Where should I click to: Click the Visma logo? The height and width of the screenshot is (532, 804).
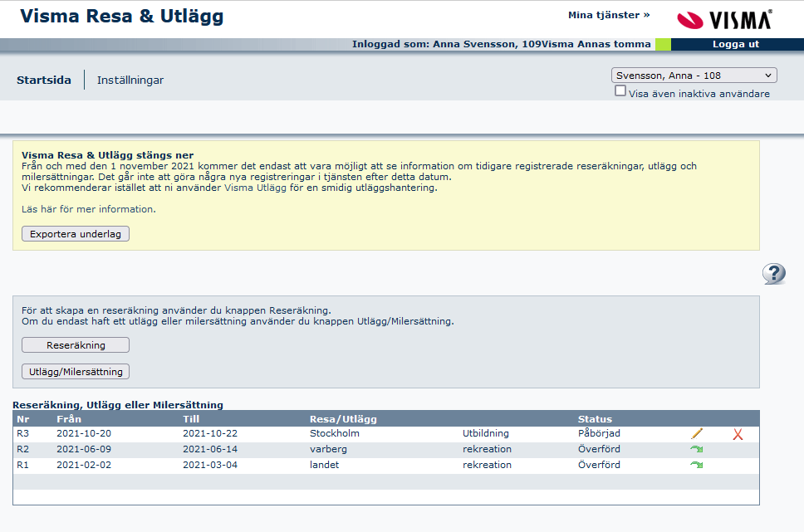coord(724,18)
